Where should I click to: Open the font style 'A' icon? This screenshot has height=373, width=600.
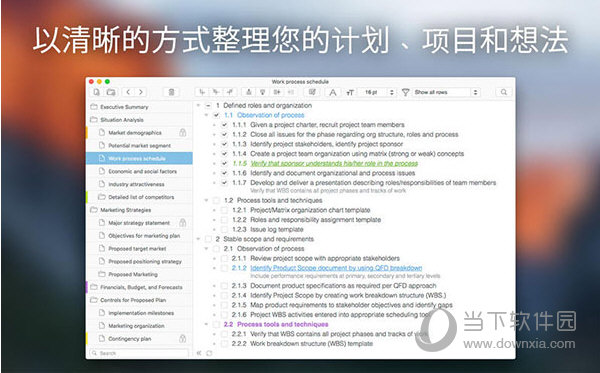[333, 92]
